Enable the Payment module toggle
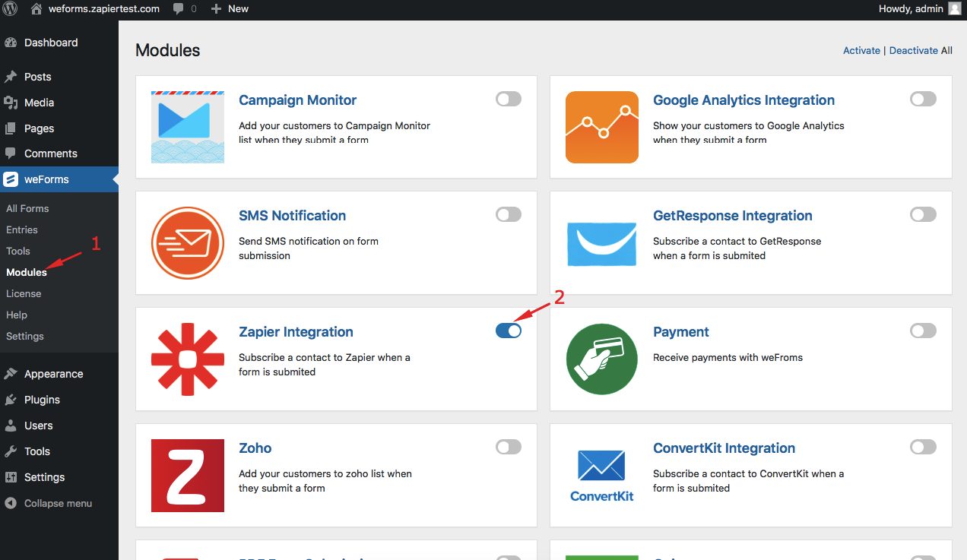 [x=923, y=331]
